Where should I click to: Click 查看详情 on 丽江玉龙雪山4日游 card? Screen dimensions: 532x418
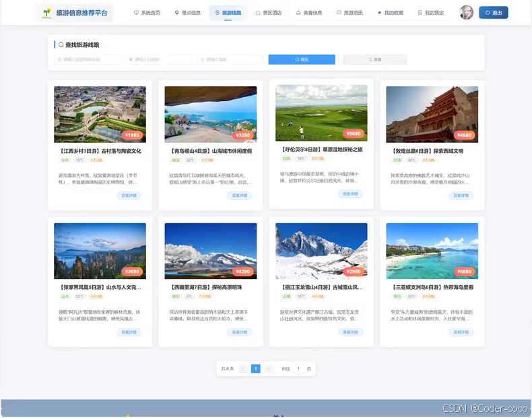click(350, 332)
